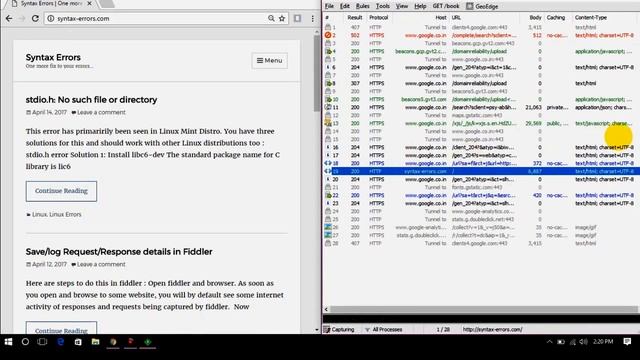Click 1 / 28 session count in status bar
640x360 pixels.
point(443,329)
